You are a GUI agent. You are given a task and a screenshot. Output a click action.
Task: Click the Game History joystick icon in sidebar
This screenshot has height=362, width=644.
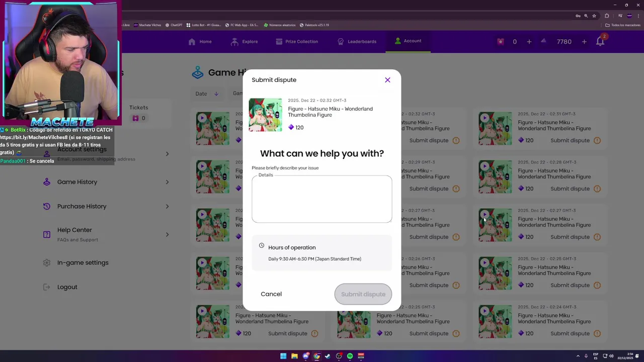coord(47,182)
